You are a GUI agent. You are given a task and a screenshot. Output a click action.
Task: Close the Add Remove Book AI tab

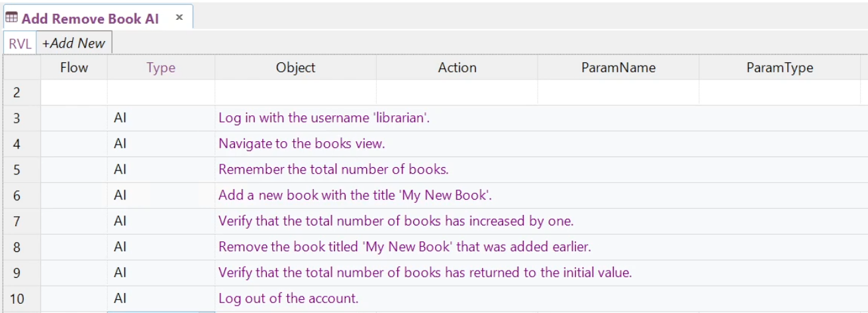click(179, 17)
